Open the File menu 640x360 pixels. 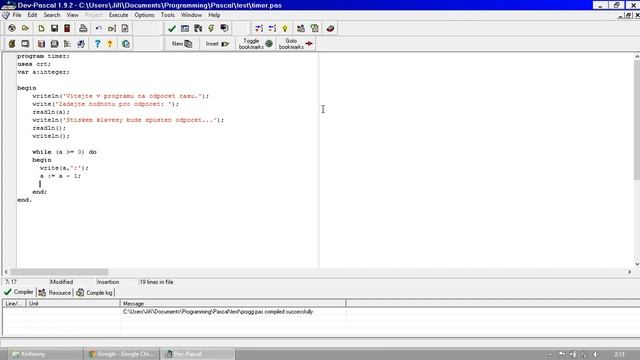(x=17, y=15)
